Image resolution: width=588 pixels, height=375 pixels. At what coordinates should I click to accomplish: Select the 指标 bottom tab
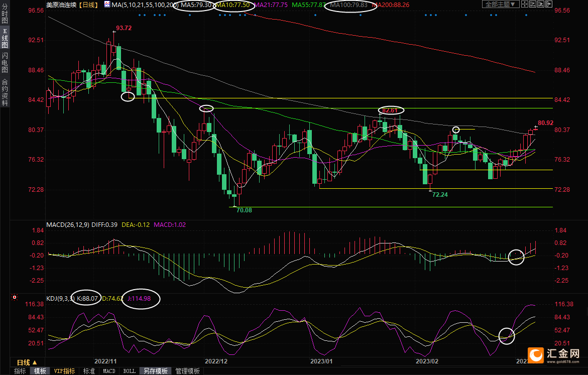click(x=20, y=371)
